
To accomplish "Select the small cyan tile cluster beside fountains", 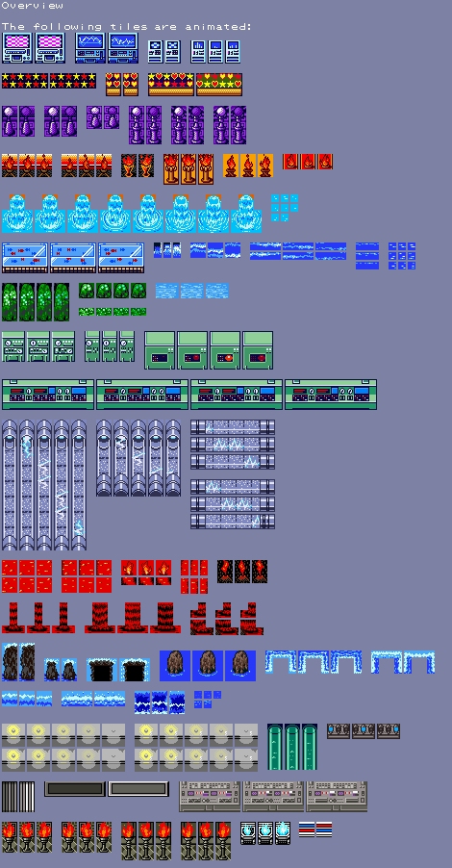I will pos(285,208).
